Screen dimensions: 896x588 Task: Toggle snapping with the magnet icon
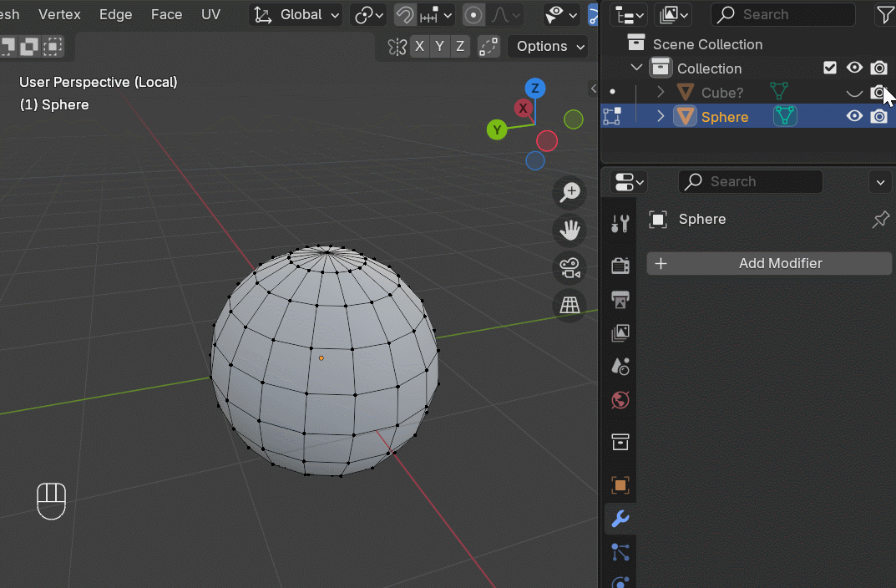pos(404,14)
